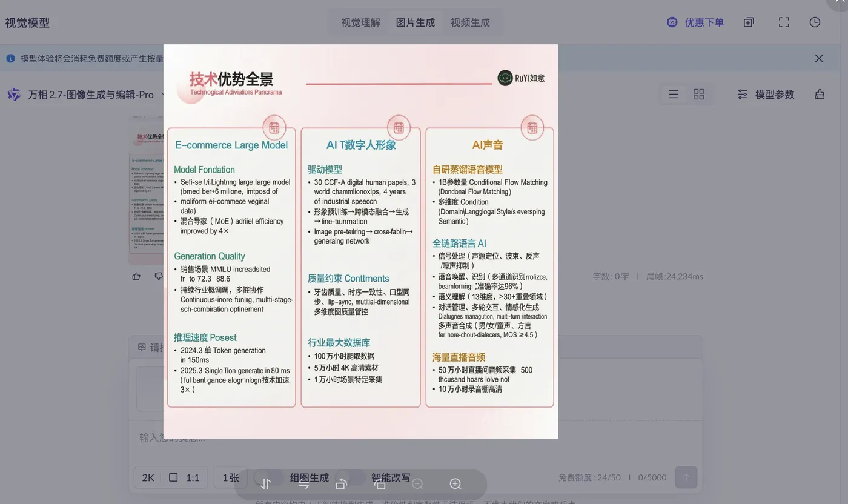This screenshot has height=504, width=848.
Task: Click the 视觉模型 page title
Action: click(27, 23)
